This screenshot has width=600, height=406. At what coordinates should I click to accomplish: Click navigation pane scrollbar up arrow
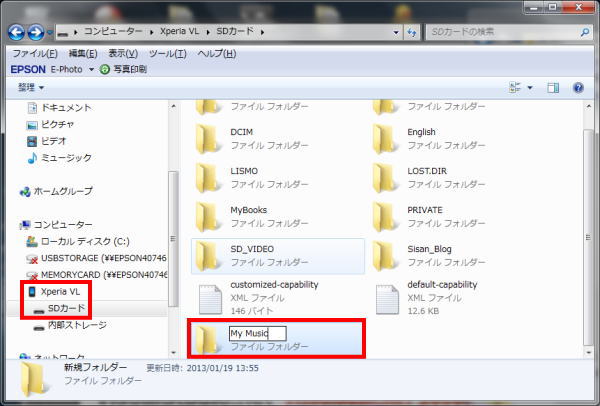[173, 106]
